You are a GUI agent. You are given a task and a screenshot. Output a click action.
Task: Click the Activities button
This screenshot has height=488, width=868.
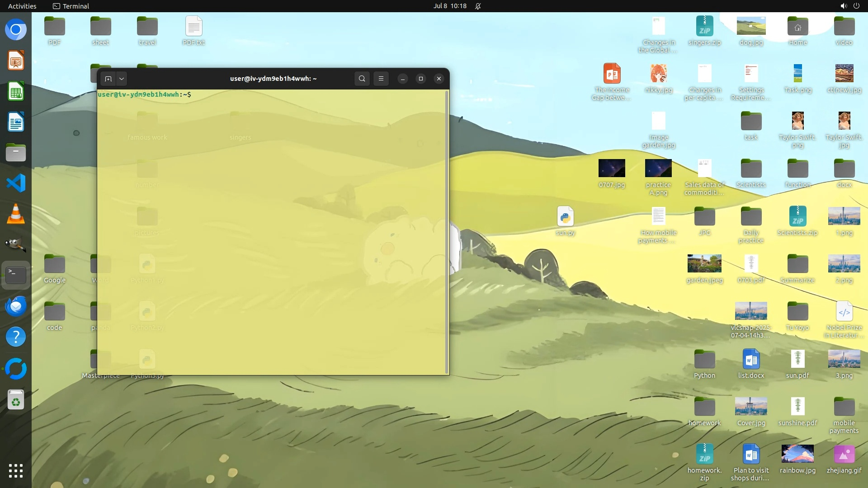[22, 6]
